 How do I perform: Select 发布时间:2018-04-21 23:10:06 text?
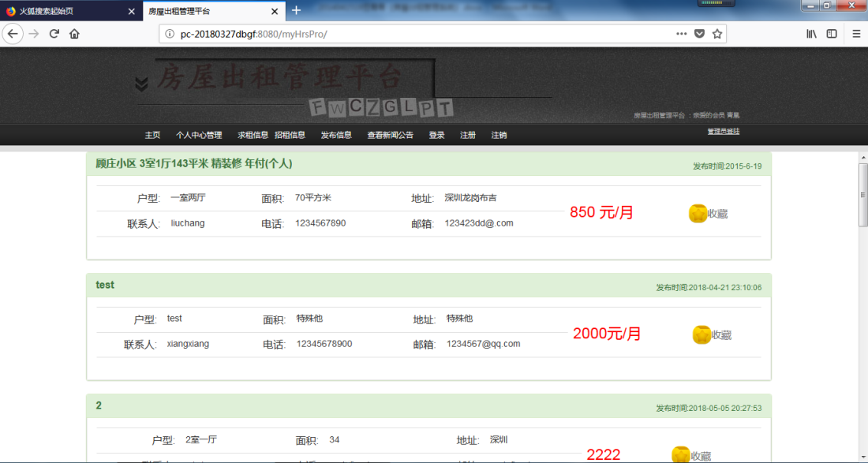(x=709, y=288)
